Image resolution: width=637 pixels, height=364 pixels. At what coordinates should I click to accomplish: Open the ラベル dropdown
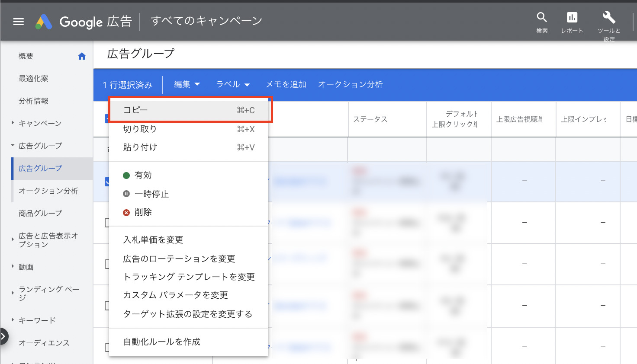233,85
